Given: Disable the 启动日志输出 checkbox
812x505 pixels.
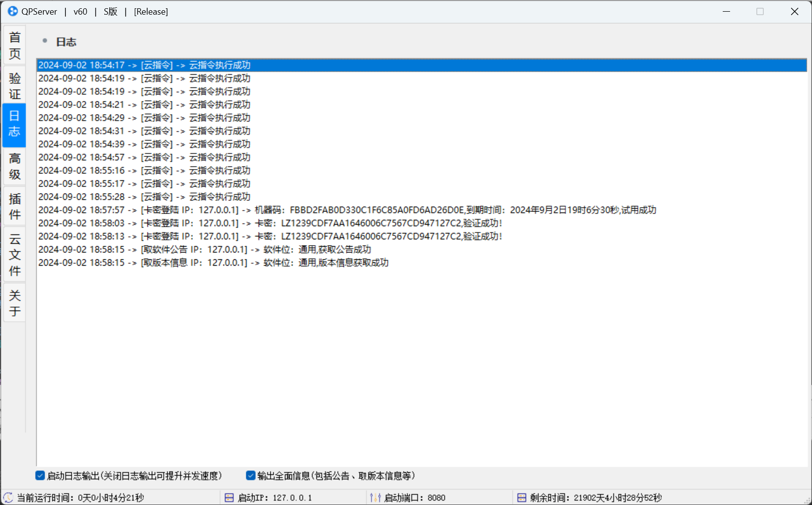Looking at the screenshot, I should (x=40, y=476).
